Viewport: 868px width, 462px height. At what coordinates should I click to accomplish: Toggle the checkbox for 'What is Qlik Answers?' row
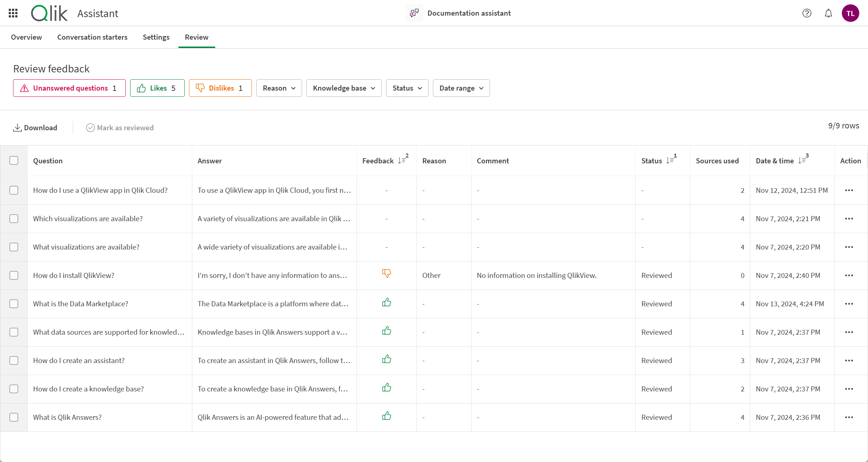click(14, 417)
